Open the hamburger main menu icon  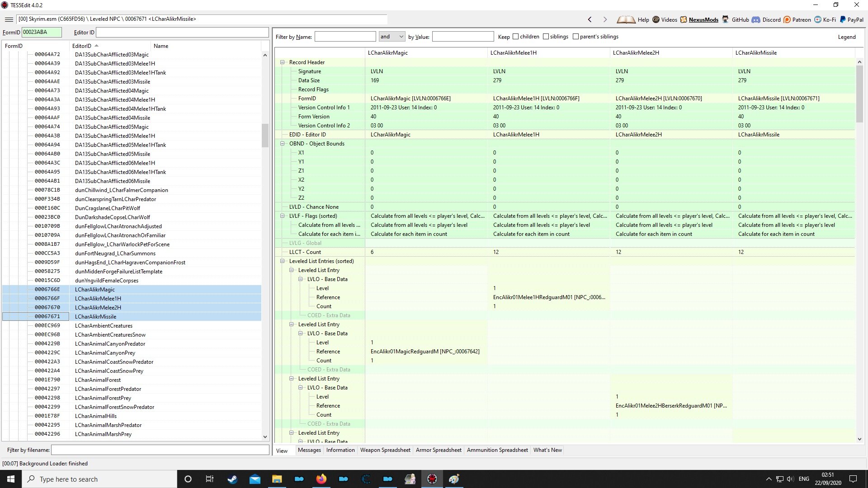pyautogui.click(x=9, y=19)
